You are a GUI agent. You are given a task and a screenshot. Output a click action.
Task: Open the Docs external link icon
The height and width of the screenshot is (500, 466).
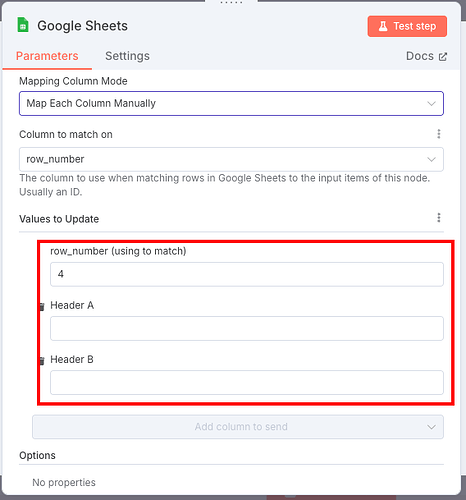[x=443, y=57]
